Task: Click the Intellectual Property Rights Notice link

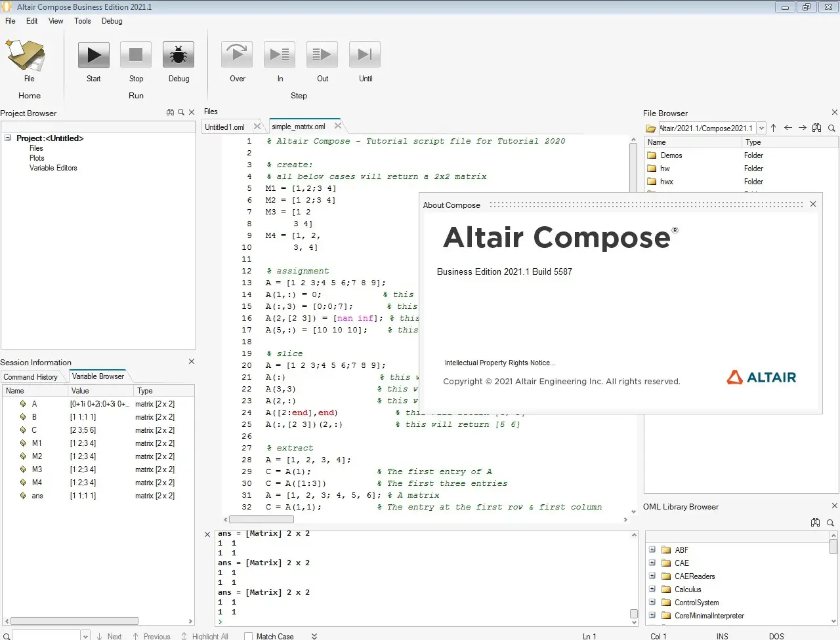Action: coord(500,363)
